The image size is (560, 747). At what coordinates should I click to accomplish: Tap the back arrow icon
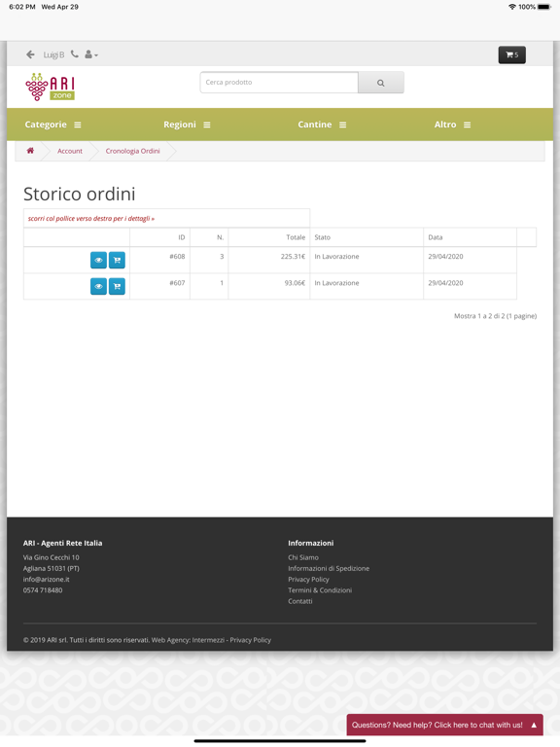pyautogui.click(x=30, y=54)
